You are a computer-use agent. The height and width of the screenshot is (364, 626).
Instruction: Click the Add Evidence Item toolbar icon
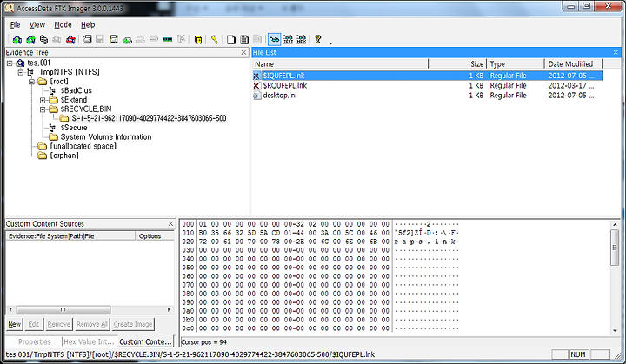click(17, 39)
